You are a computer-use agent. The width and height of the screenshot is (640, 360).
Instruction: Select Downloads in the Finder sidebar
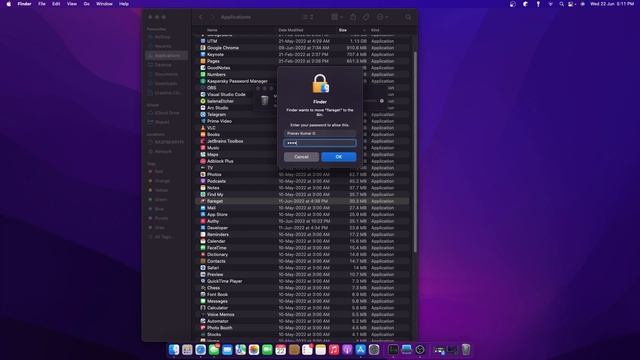point(167,84)
